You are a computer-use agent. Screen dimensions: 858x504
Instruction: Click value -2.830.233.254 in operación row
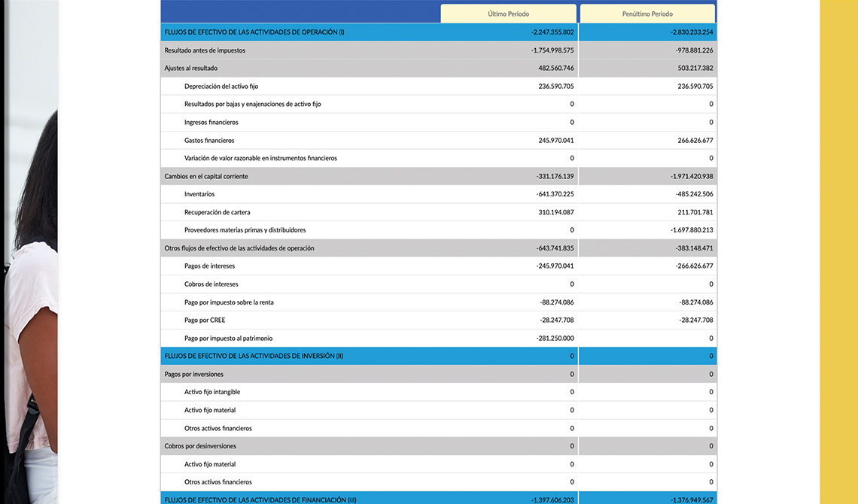pyautogui.click(x=692, y=32)
